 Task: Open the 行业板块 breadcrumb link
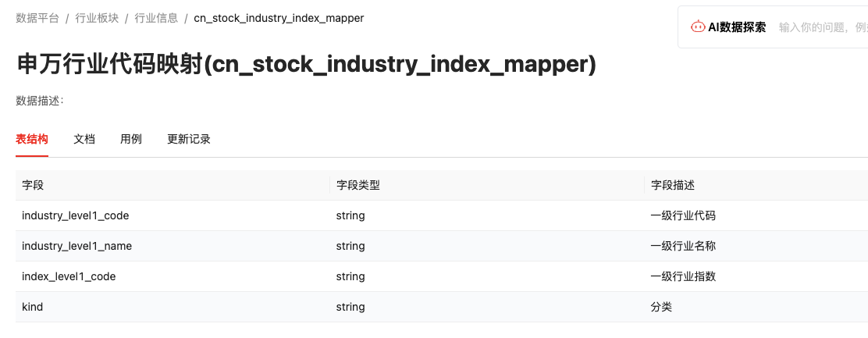[97, 17]
